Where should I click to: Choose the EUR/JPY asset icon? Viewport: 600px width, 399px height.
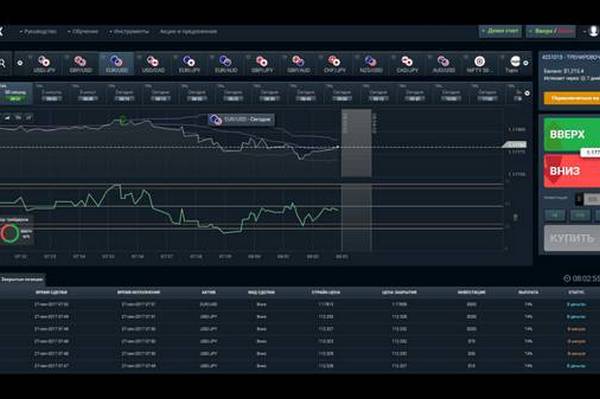[x=189, y=64]
